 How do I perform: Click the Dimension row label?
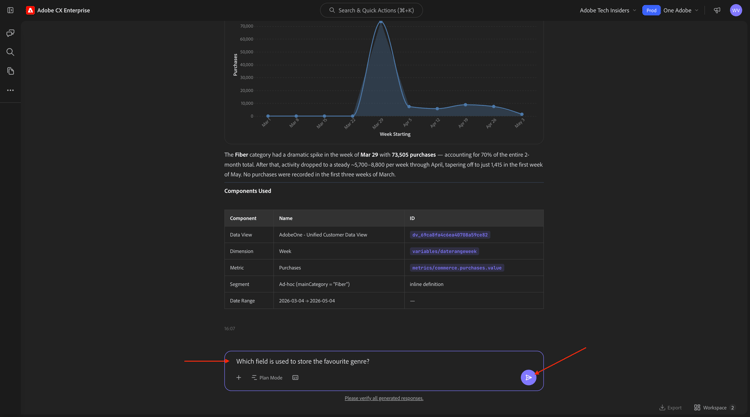(242, 251)
